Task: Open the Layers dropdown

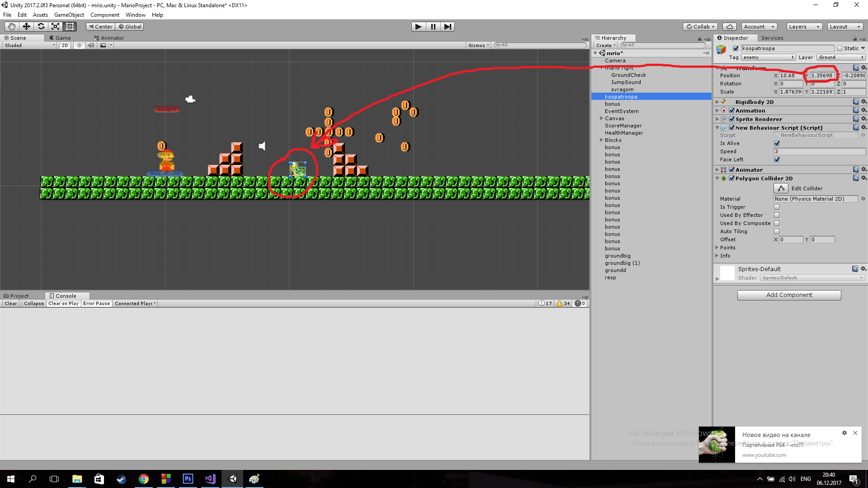Action: (x=804, y=27)
